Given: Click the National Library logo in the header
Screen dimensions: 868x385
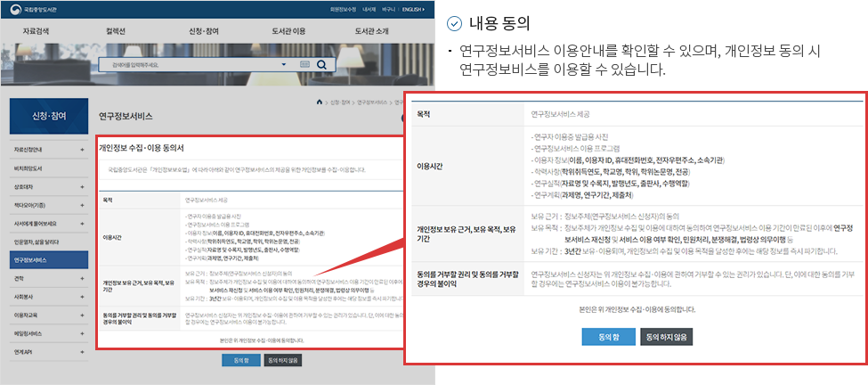Looking at the screenshot, I should tap(33, 9).
